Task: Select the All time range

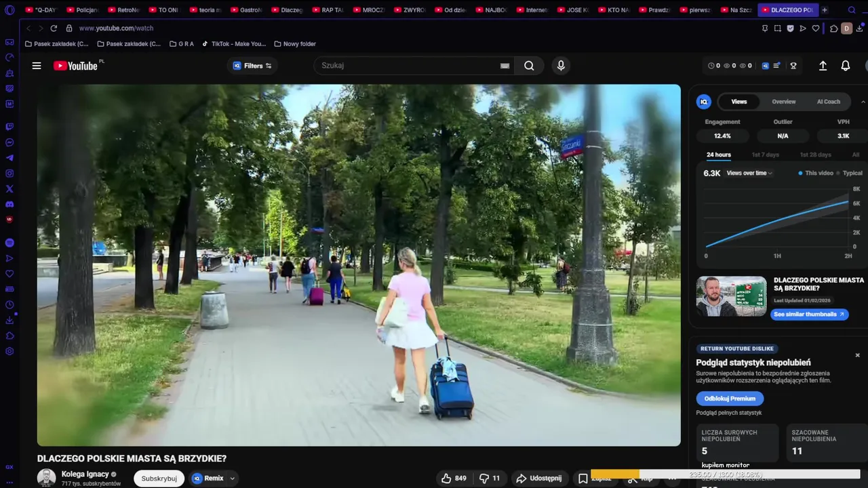Action: [x=856, y=155]
